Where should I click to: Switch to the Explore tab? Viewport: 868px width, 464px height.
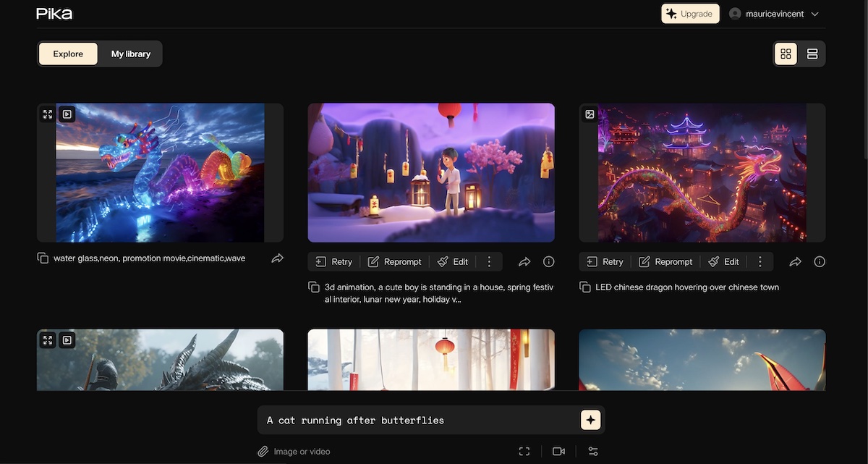(x=68, y=54)
